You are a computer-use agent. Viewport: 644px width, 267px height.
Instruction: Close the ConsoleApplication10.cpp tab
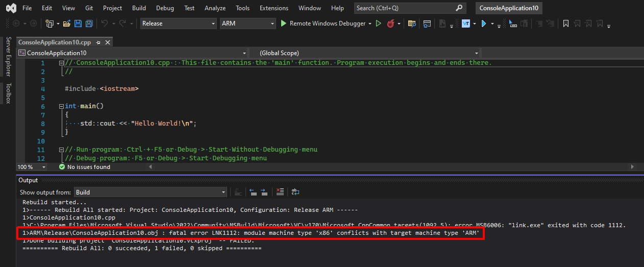107,42
